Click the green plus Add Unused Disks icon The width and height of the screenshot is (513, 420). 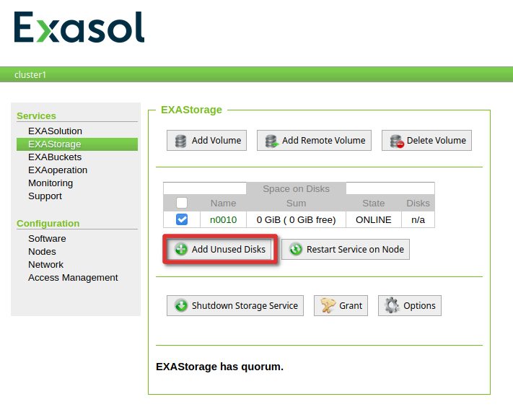tap(181, 249)
